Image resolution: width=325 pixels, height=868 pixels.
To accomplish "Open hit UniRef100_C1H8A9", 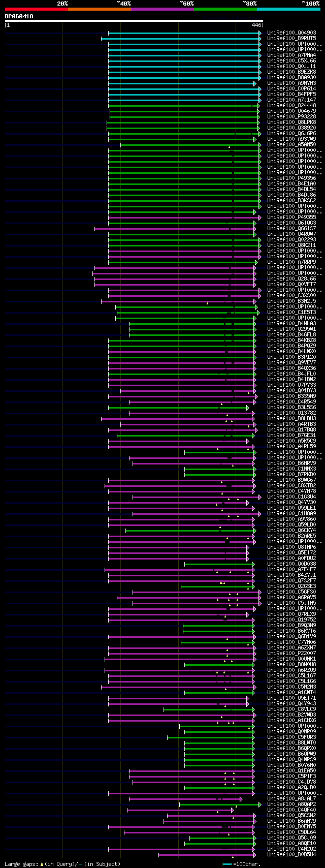I will pos(291,514).
